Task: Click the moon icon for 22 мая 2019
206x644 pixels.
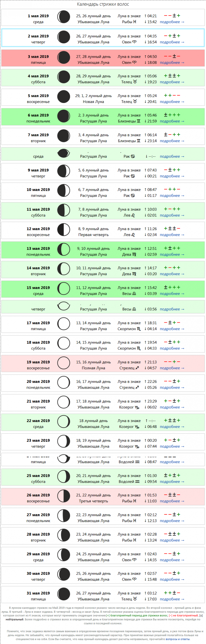Action: (64, 422)
